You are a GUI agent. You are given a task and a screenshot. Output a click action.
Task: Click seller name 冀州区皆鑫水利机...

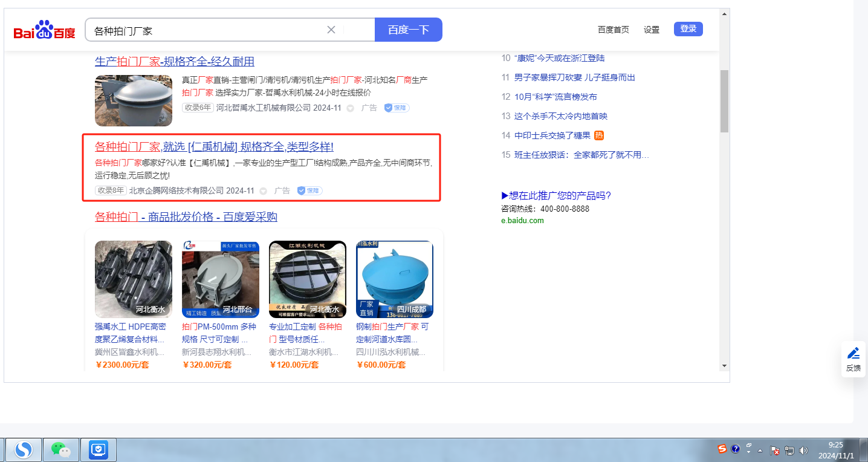click(x=129, y=352)
